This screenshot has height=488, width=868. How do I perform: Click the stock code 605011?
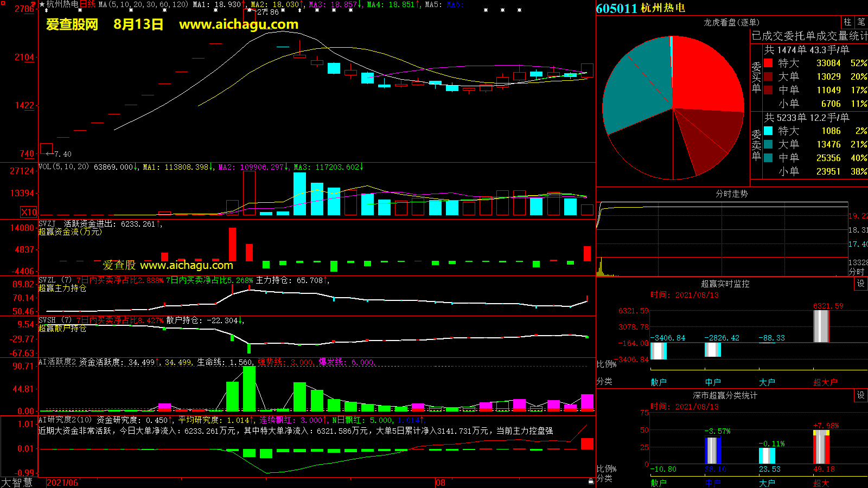616,8
